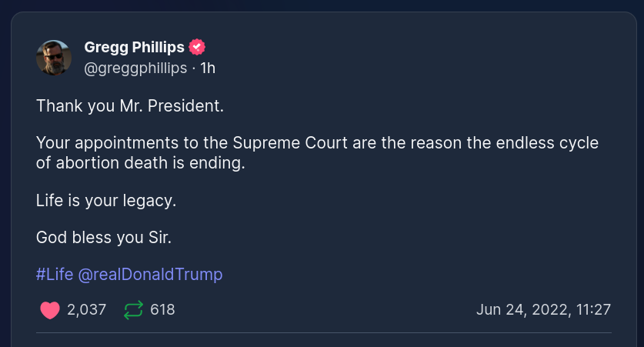
Task: Click the Jun 24, 2022, 11:27 date
Action: 543,310
